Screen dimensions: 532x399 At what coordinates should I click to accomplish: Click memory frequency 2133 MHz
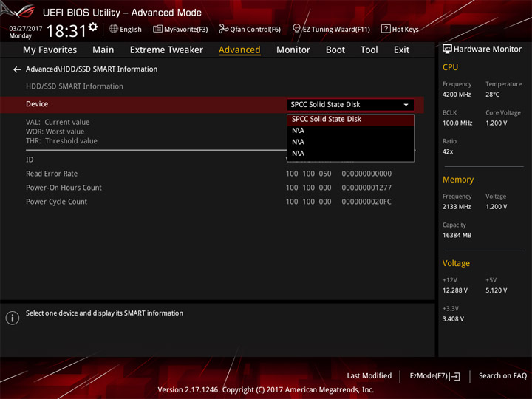pyautogui.click(x=457, y=207)
